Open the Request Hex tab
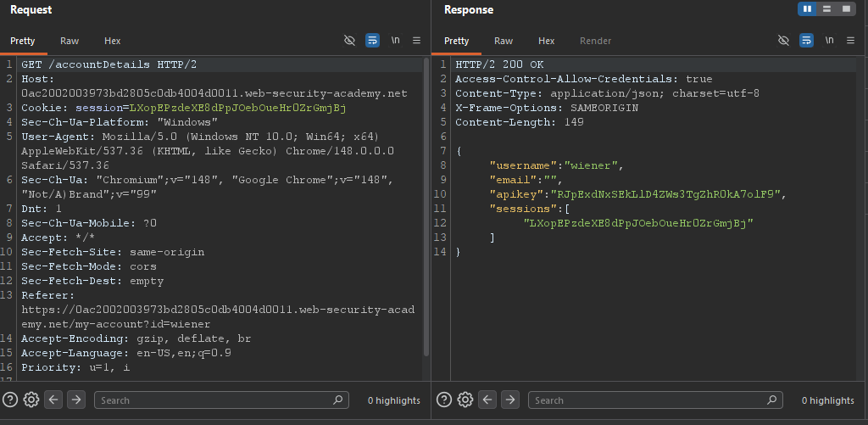The height and width of the screenshot is (425, 868). click(113, 41)
